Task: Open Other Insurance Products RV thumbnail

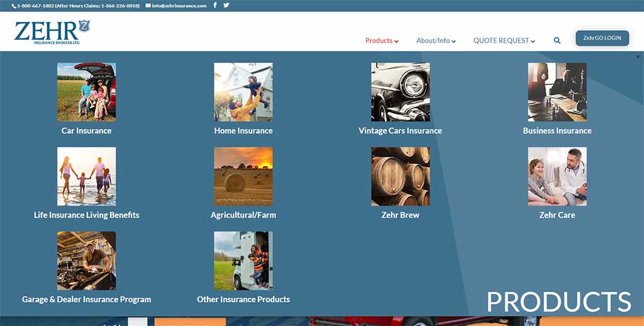Action: point(243,261)
